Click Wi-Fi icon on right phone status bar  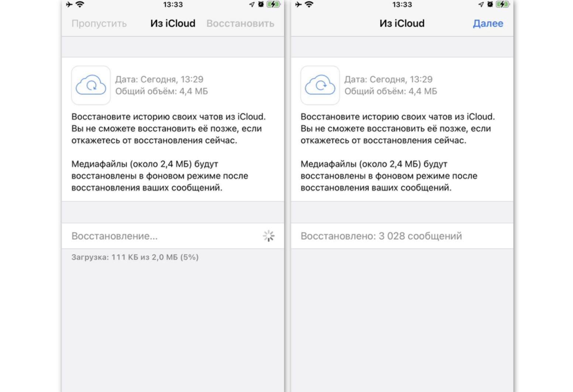[309, 4]
